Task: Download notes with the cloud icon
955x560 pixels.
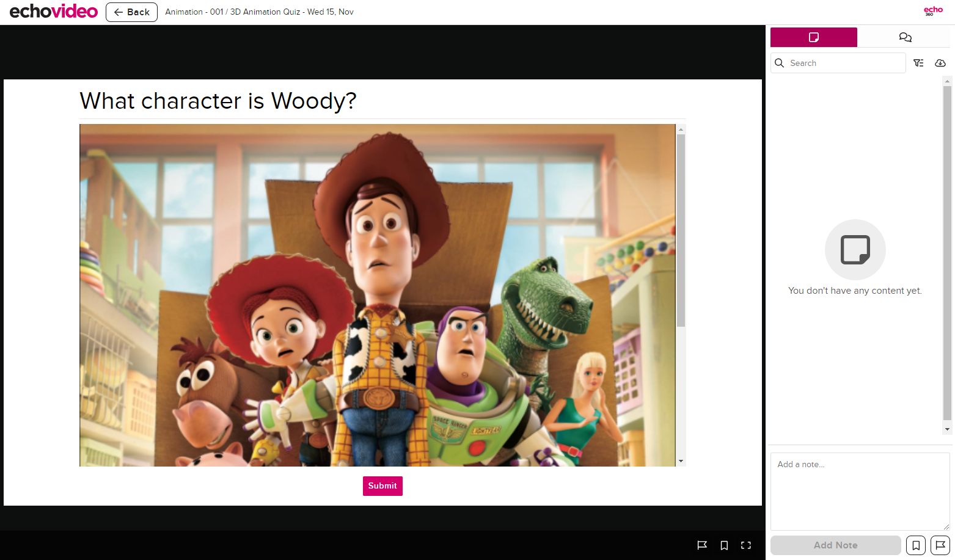Action: [940, 63]
